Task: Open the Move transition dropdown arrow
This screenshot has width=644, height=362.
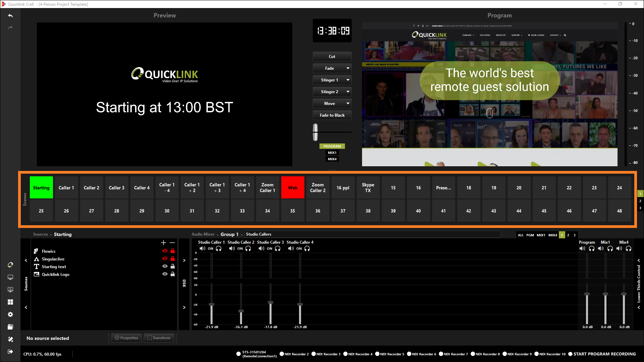Action: [x=348, y=104]
